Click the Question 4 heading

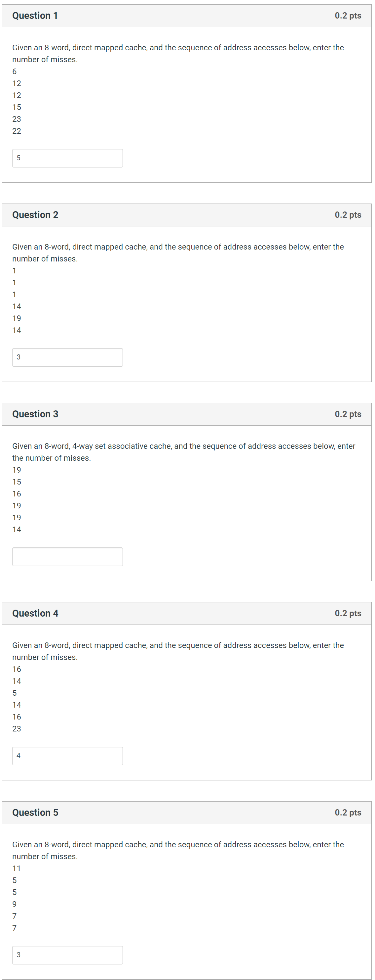pyautogui.click(x=35, y=613)
